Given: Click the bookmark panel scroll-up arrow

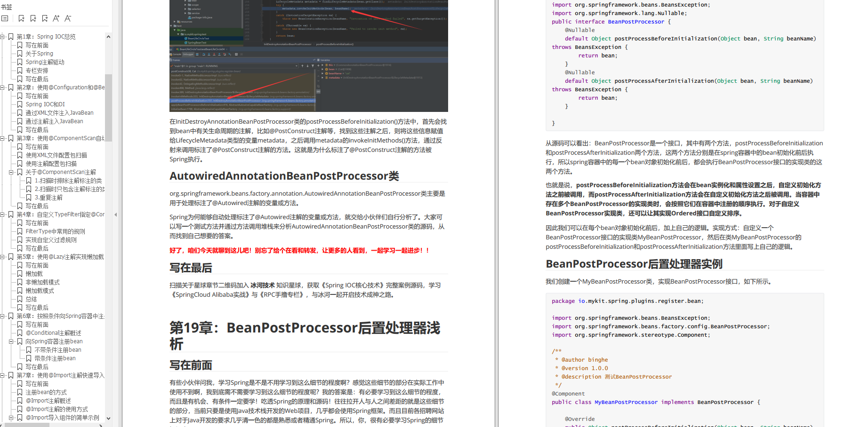Looking at the screenshot, I should click(x=108, y=37).
